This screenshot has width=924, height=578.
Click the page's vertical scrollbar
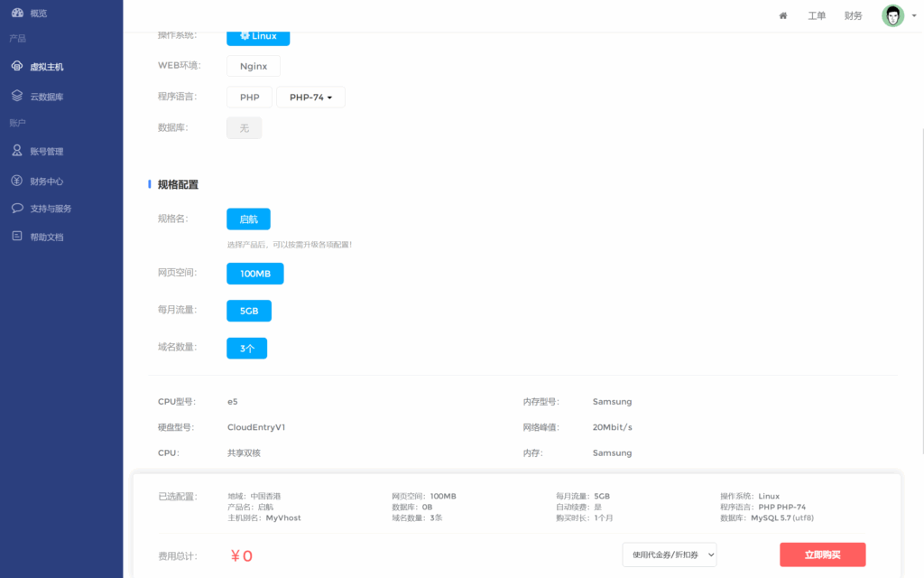[921, 289]
